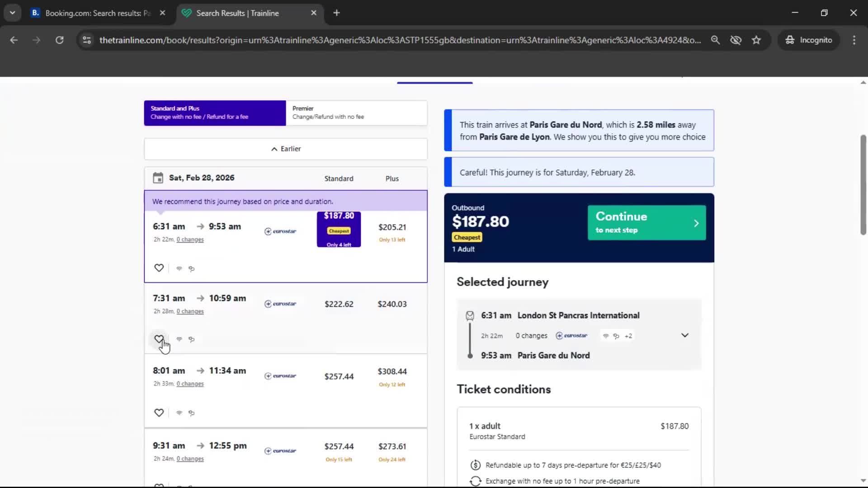Viewport: 868px width, 488px height.
Task: Open the Chrome three-dot menu
Action: pyautogui.click(x=854, y=40)
